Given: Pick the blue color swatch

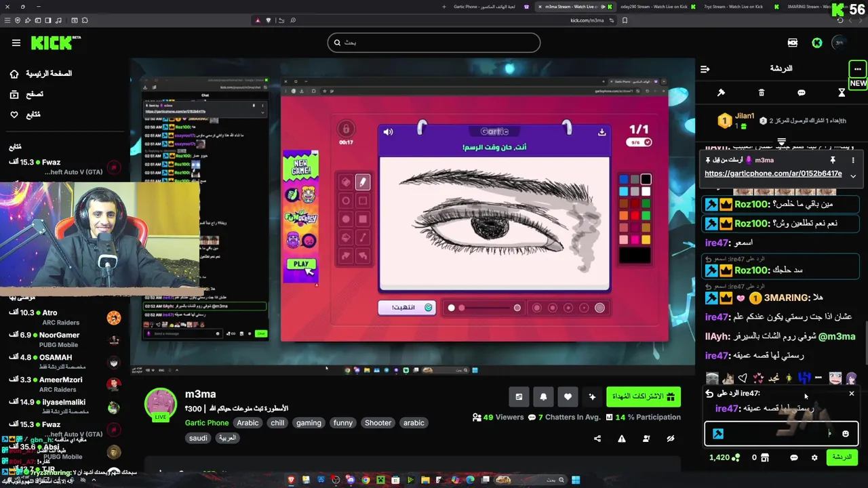Looking at the screenshot, I should 623,180.
